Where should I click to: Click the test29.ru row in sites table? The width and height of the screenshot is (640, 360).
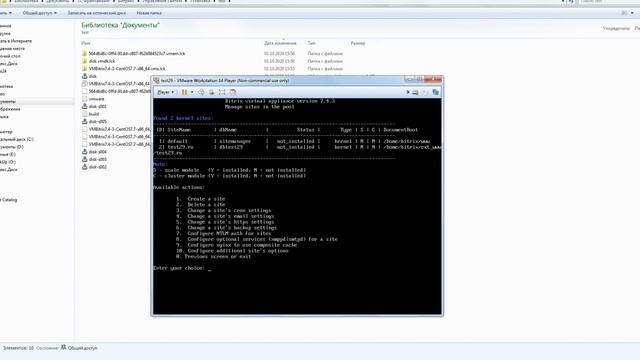(298, 147)
